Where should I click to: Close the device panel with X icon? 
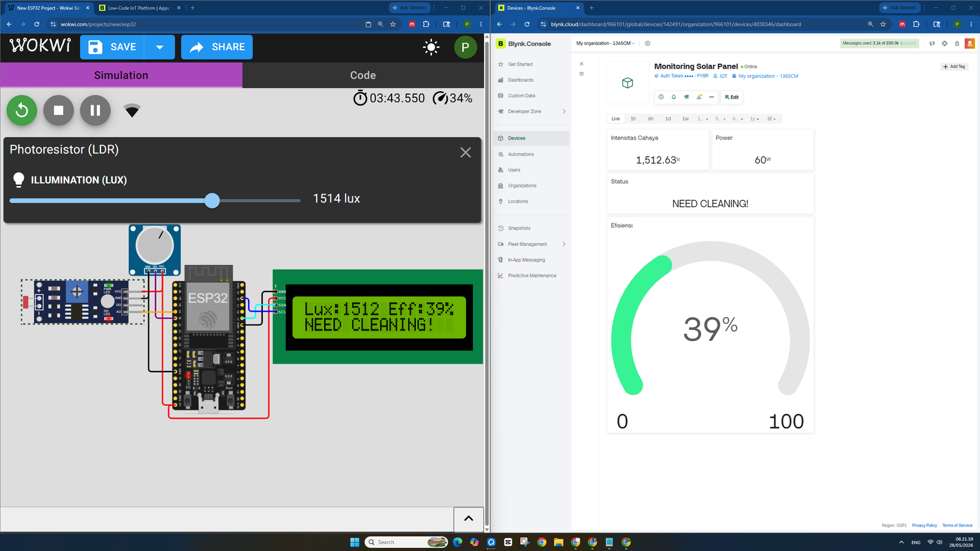[582, 64]
